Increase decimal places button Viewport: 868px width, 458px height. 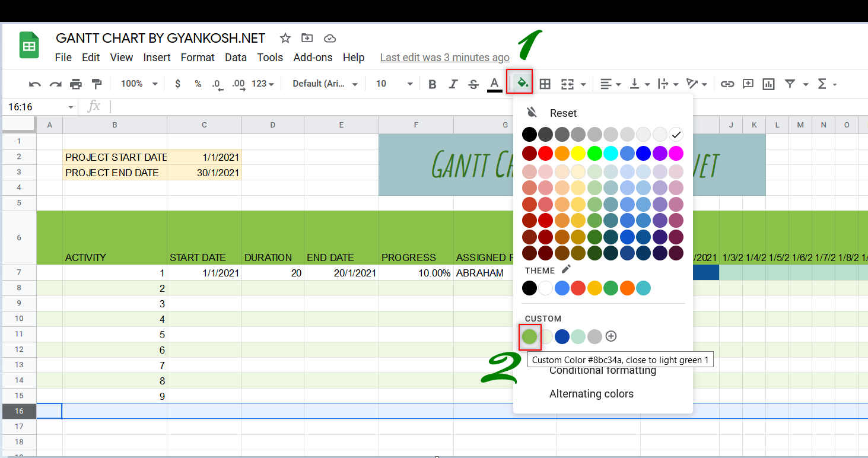pos(239,84)
